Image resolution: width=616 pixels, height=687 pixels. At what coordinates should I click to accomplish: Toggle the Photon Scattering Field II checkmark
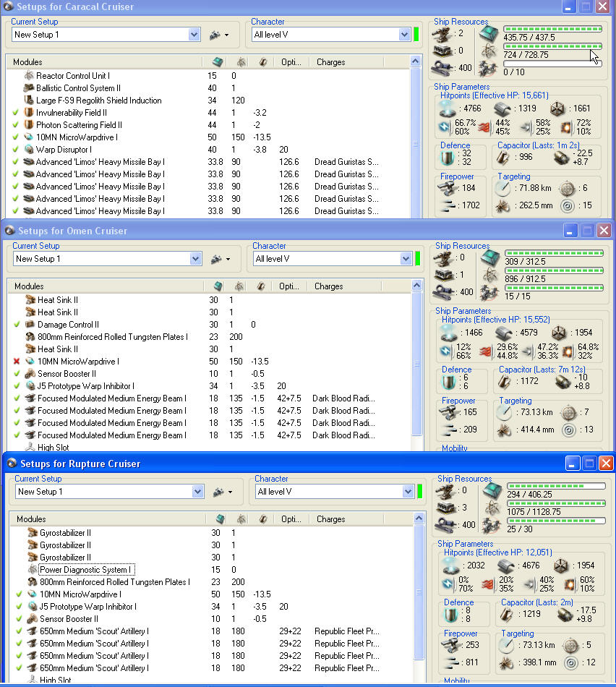(x=16, y=125)
